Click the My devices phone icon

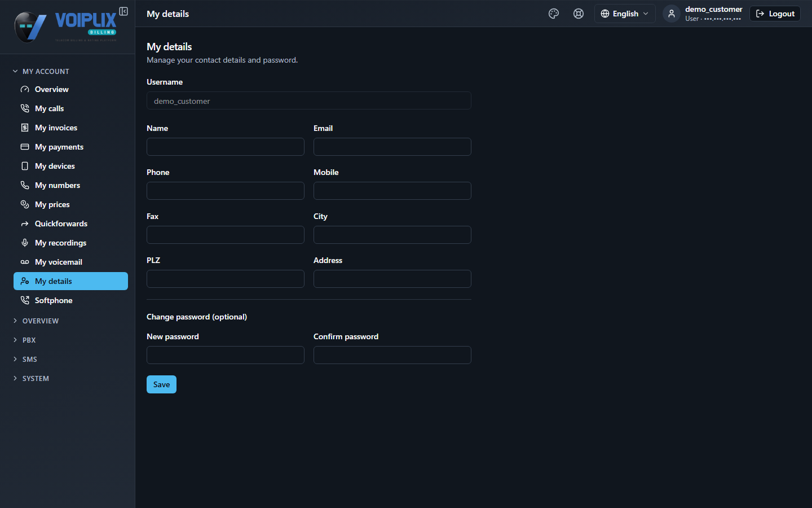(x=25, y=166)
